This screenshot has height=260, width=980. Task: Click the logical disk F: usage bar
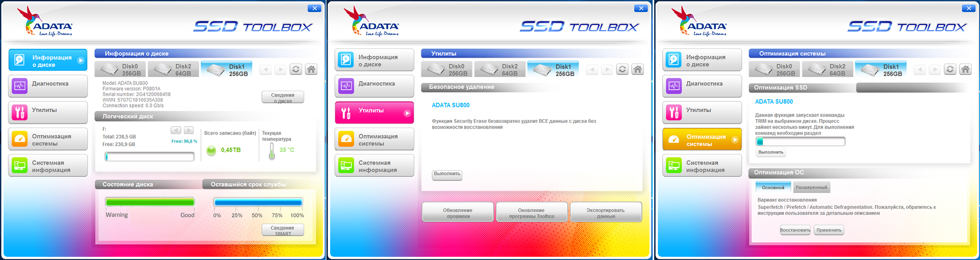click(150, 157)
